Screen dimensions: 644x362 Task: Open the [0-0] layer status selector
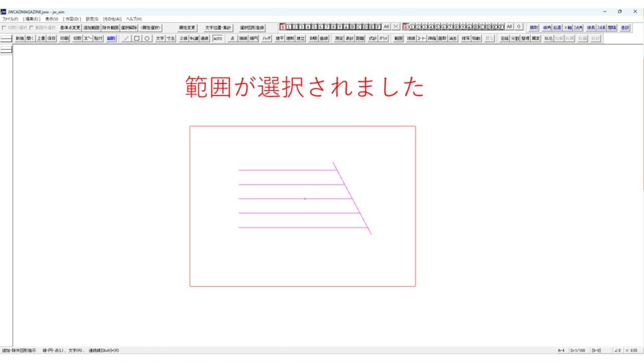pos(596,350)
